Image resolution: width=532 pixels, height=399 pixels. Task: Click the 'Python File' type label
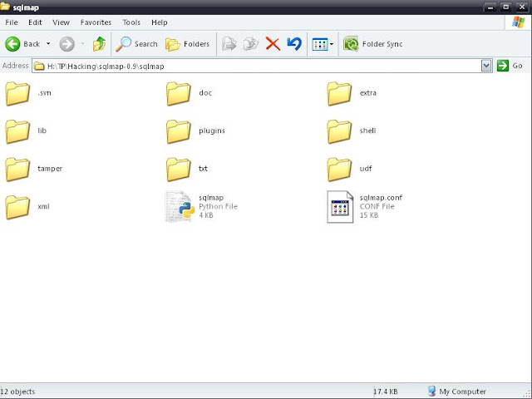click(x=218, y=206)
